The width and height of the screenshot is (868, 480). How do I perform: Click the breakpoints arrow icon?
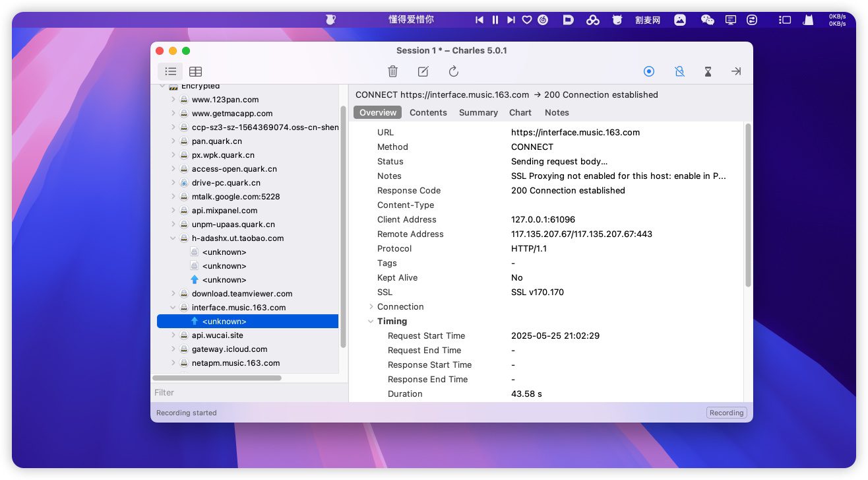[x=736, y=71]
